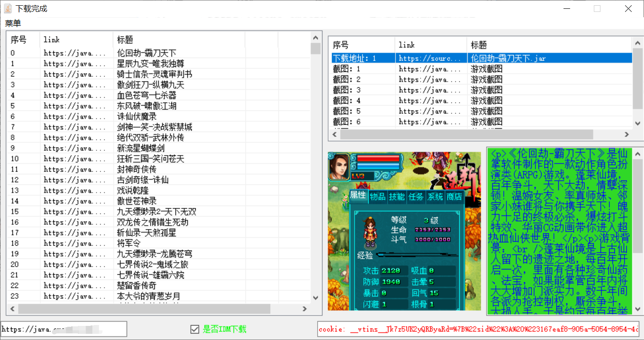The width and height of the screenshot is (644, 340).
Task: Select the row titled 伦回劫-霸刀天下 in the left list
Action: click(x=158, y=53)
